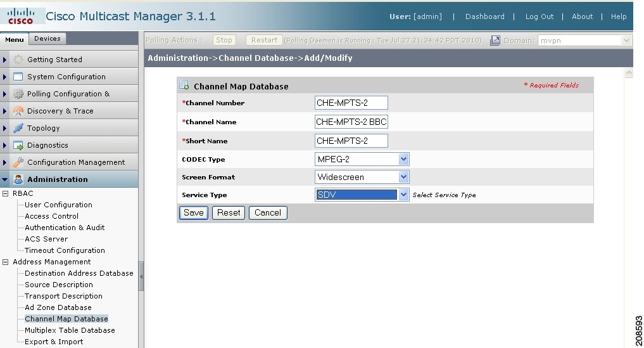Click the Stop polling button
644x348 pixels.
[x=224, y=40]
